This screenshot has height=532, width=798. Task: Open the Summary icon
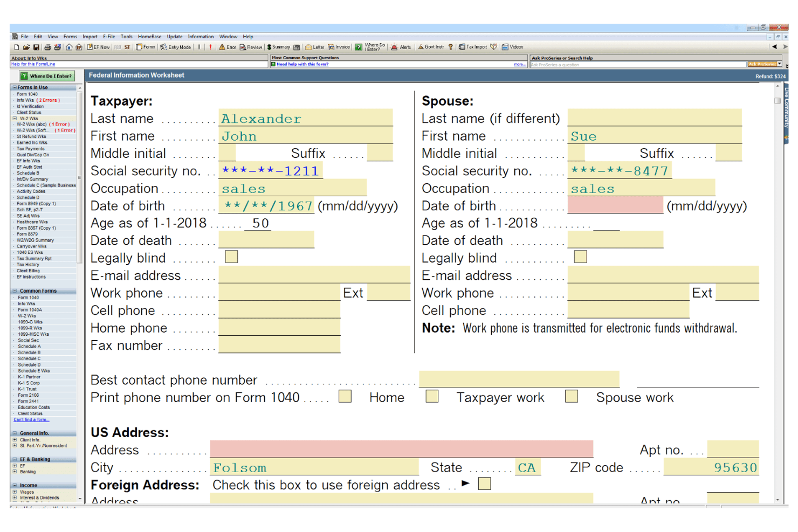click(277, 47)
